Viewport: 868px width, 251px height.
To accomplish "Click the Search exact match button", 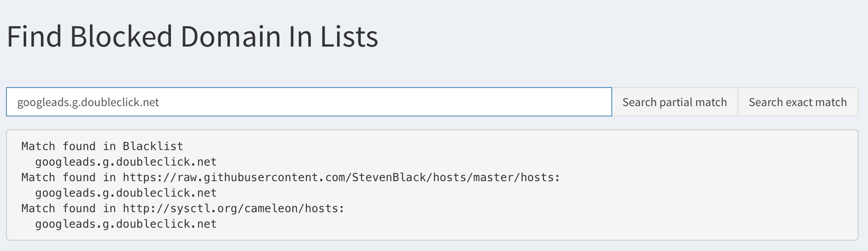I will pyautogui.click(x=798, y=102).
